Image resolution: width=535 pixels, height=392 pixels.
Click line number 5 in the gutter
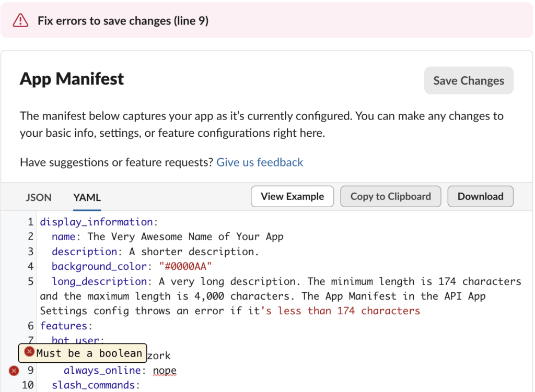coord(30,282)
